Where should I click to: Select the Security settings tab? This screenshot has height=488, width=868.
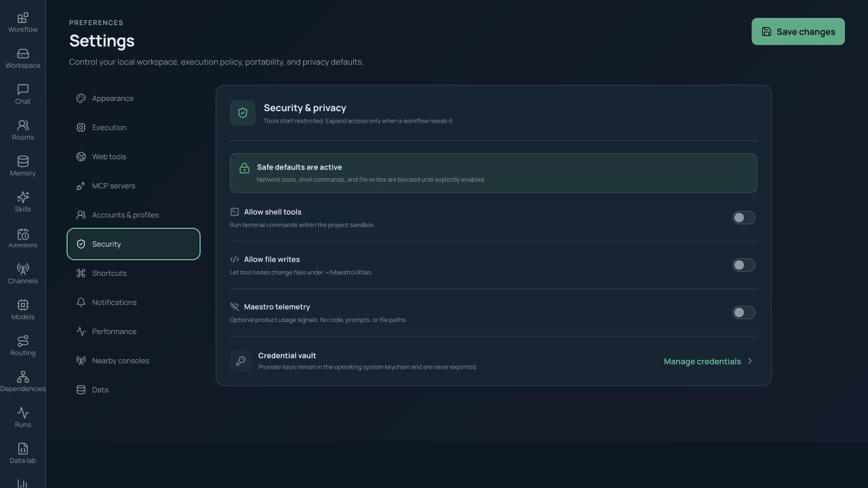[134, 244]
